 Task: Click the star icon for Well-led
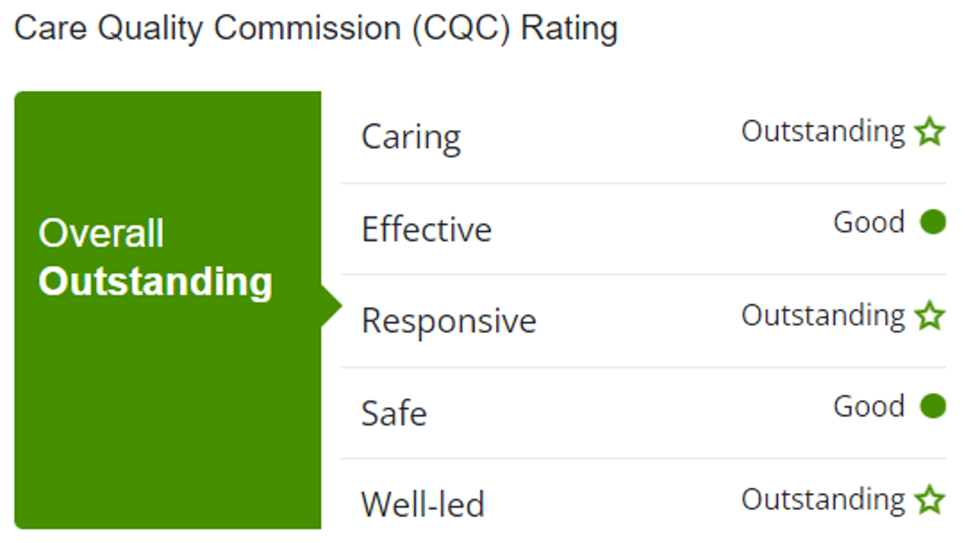929,500
